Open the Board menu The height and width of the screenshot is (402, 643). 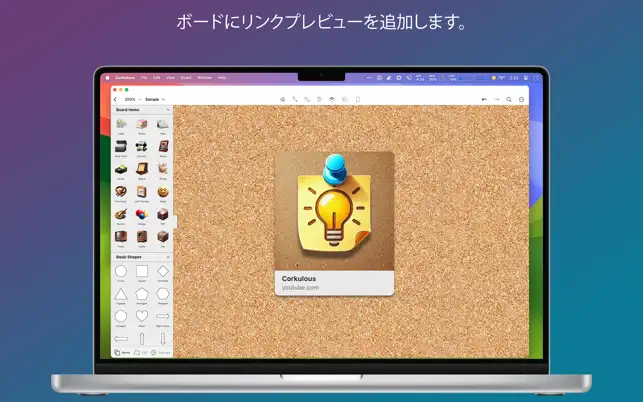click(186, 78)
